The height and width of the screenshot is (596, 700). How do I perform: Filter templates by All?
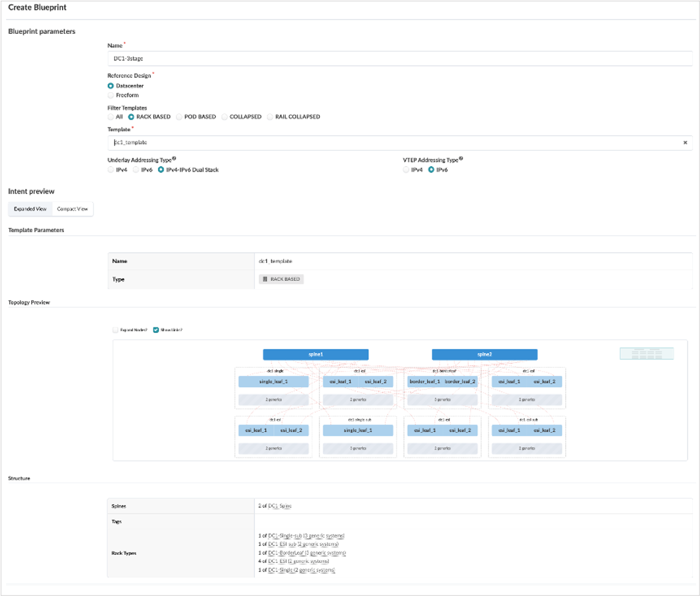pos(111,117)
